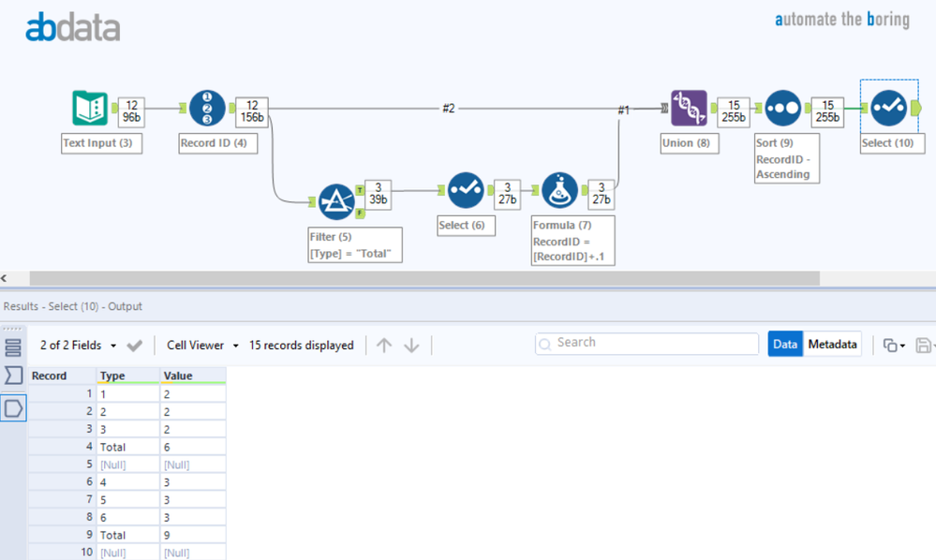Screen dimensions: 936x560
Task: Select the value 6 cell in record 4
Action: click(193, 447)
